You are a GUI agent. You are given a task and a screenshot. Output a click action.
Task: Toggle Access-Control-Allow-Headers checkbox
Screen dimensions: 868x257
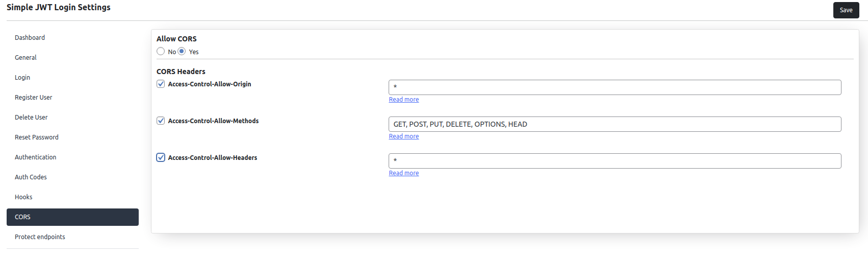[161, 157]
